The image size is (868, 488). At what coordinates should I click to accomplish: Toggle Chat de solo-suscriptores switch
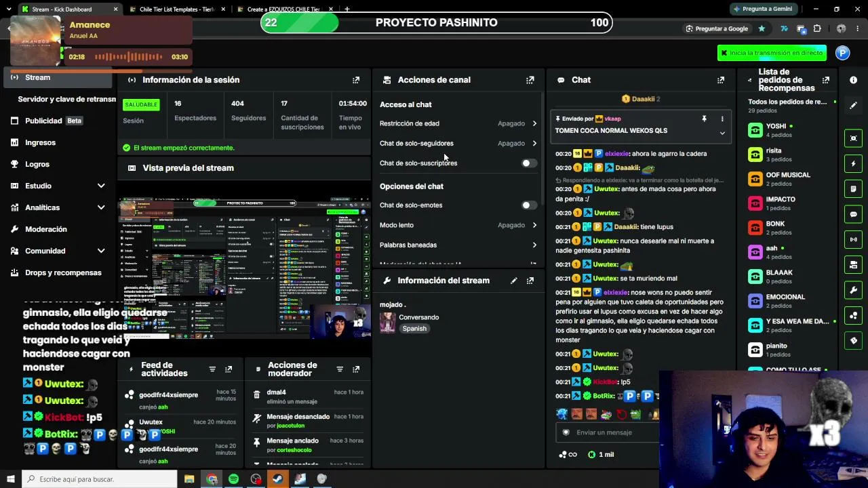529,163
